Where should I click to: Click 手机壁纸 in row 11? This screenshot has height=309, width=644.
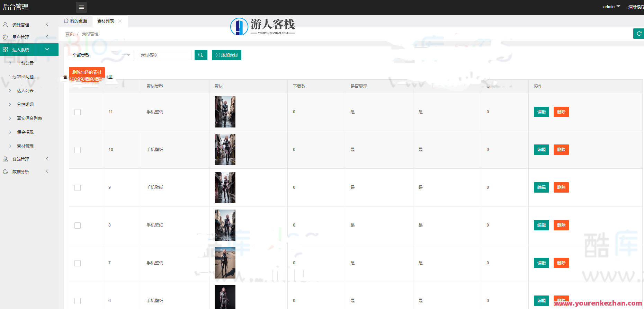(155, 112)
